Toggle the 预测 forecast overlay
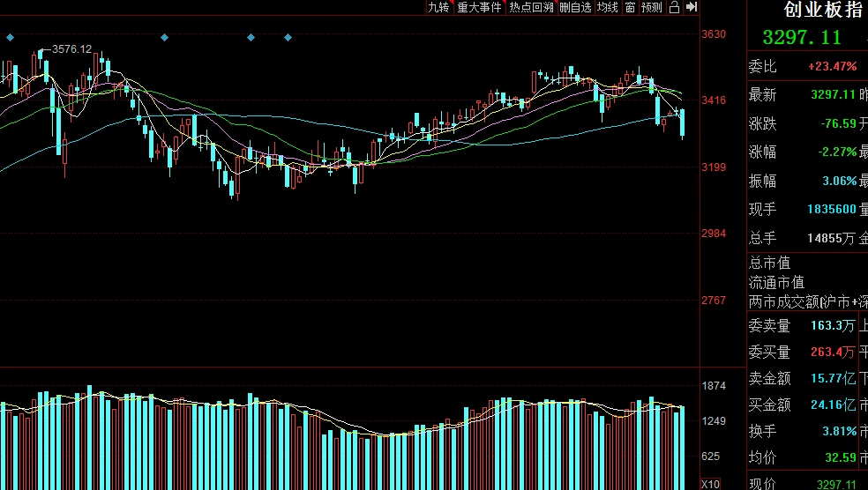 652,7
